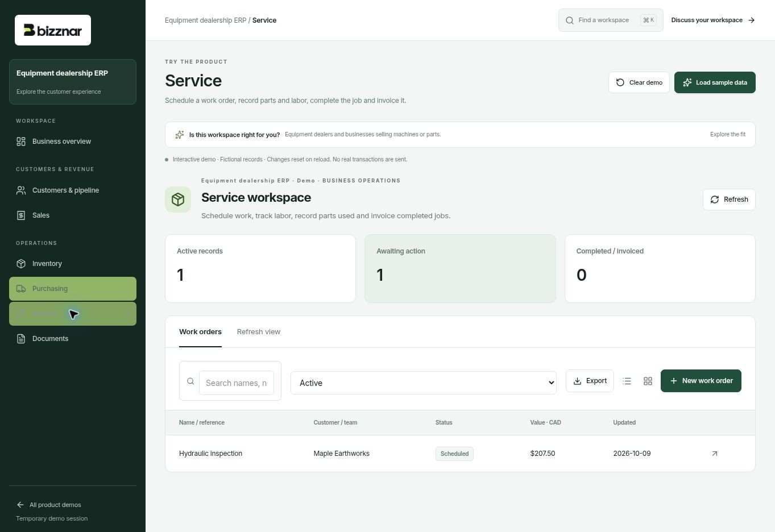Switch to grid view icon
Image resolution: width=775 pixels, height=532 pixels.
click(648, 381)
